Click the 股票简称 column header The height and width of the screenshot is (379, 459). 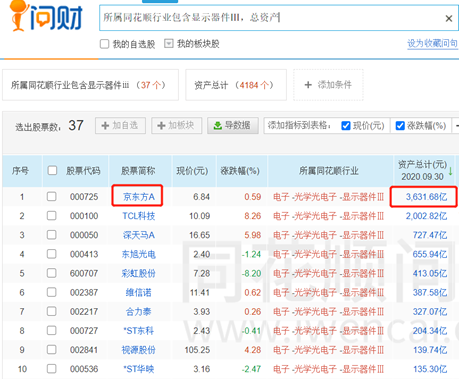[138, 171]
